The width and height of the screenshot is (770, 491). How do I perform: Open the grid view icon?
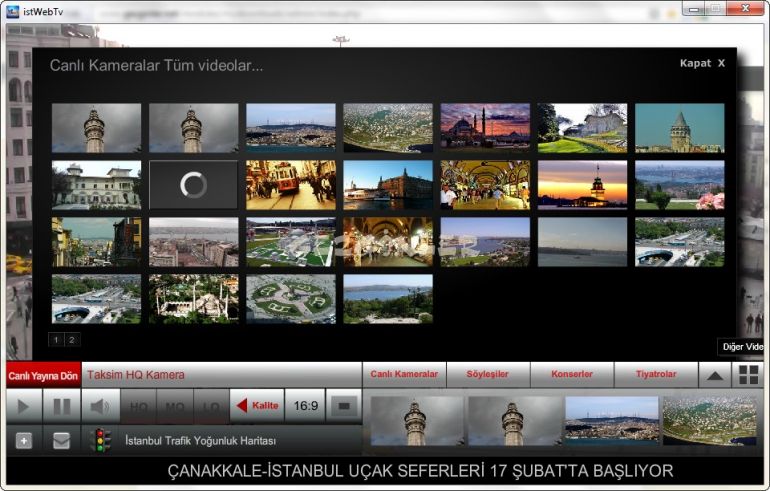pyautogui.click(x=748, y=375)
